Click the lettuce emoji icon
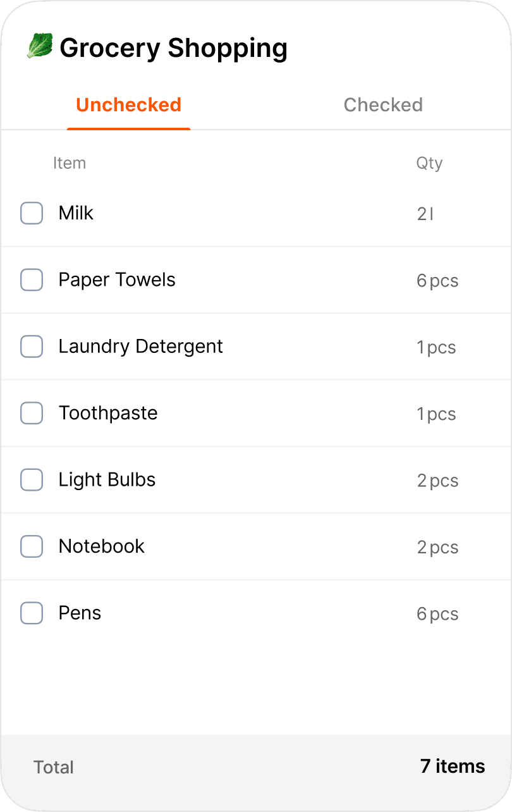The image size is (512, 812). point(39,46)
